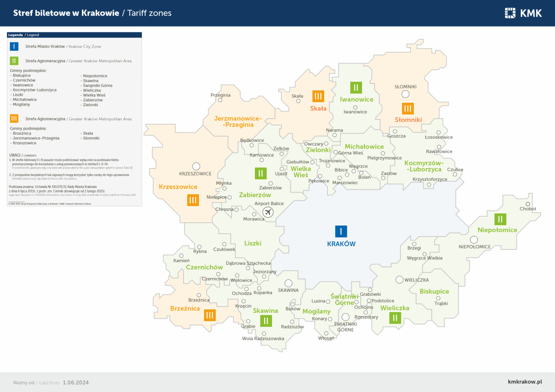This screenshot has height=392, width=555.
Task: Select the zone III badge of Krzeszowice commune
Action: [193, 200]
